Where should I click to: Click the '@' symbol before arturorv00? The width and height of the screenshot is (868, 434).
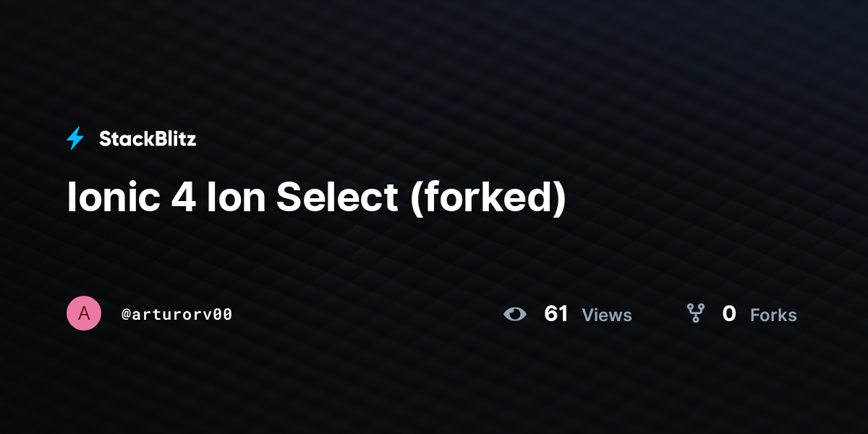pos(126,315)
